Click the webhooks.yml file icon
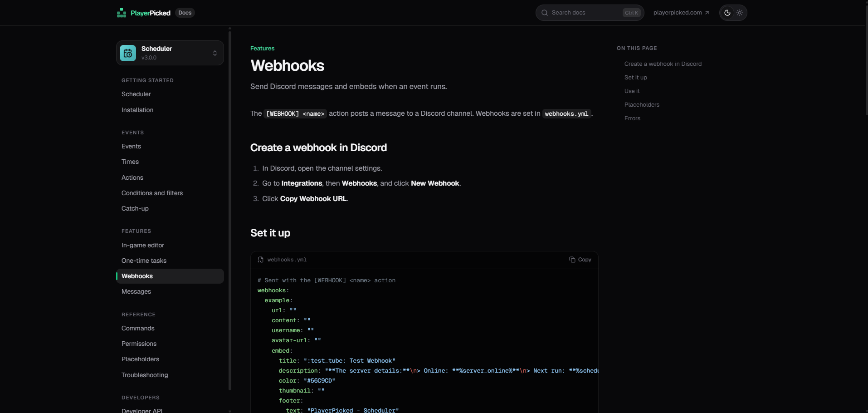 261,260
